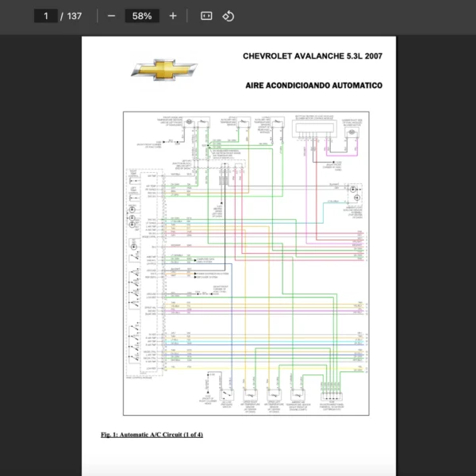Rotate the document counterclockwise

coord(228,16)
